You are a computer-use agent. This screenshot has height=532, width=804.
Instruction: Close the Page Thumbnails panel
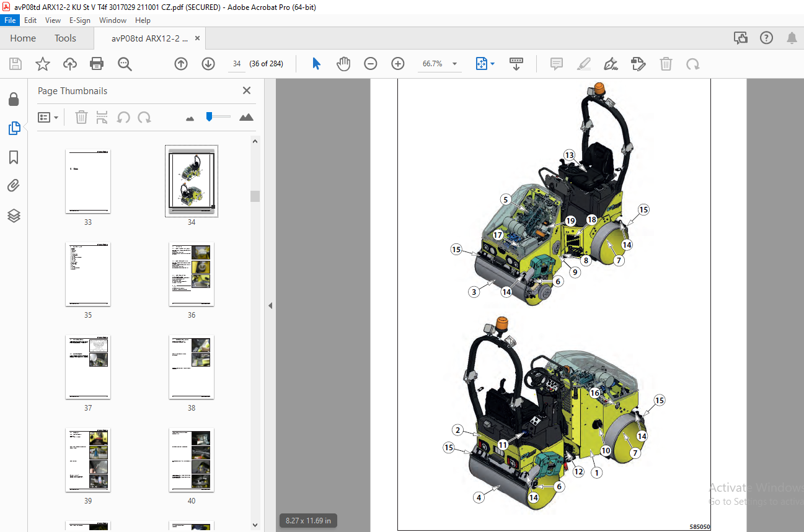pyautogui.click(x=247, y=90)
